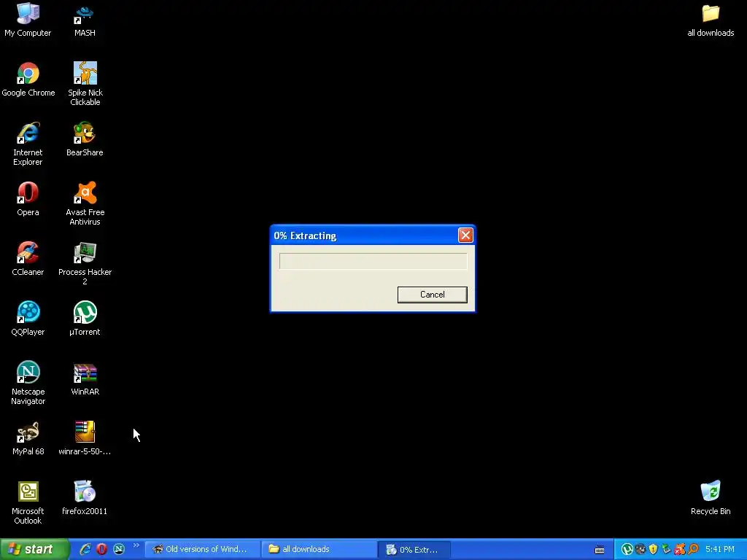747x560 pixels.
Task: Select the all downloads folder on desktop
Action: (711, 20)
